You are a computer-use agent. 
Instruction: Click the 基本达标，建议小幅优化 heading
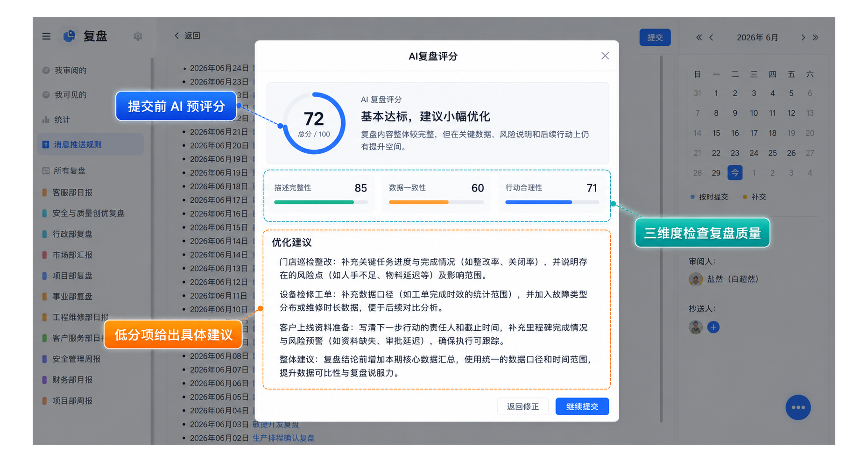tap(425, 116)
